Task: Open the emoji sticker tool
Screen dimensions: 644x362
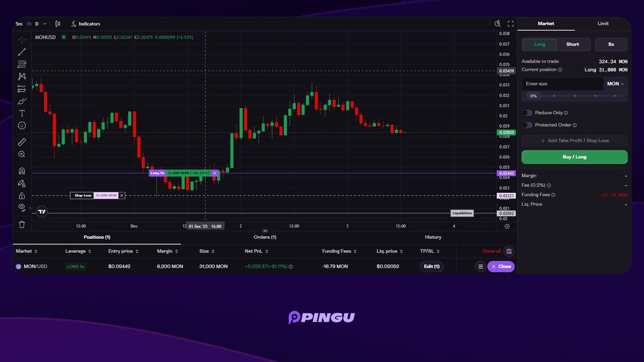Action: tap(22, 125)
